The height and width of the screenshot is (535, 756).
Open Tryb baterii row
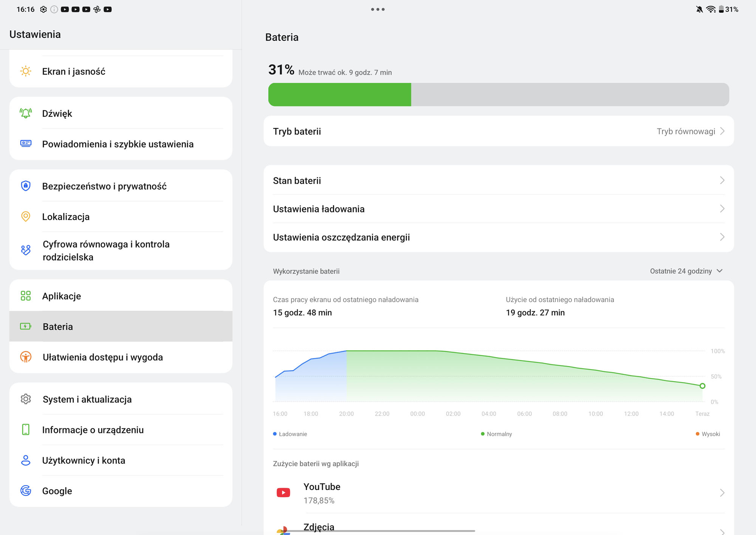[499, 131]
